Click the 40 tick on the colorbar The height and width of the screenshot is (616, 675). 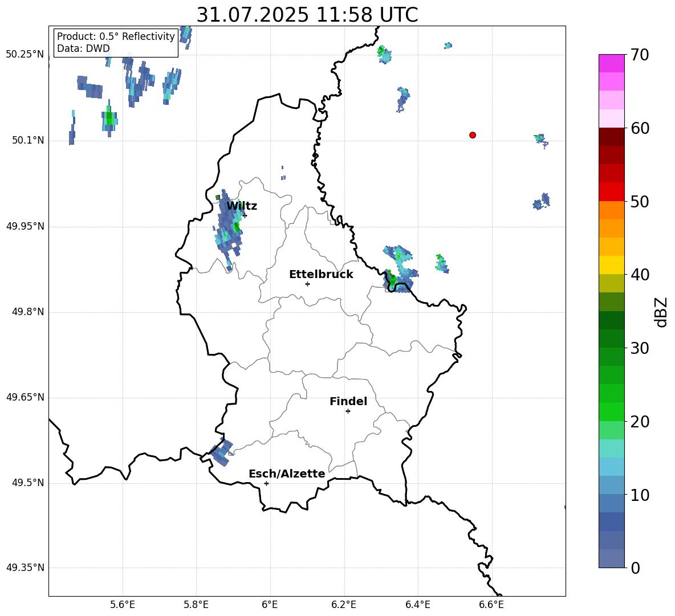coord(640,275)
